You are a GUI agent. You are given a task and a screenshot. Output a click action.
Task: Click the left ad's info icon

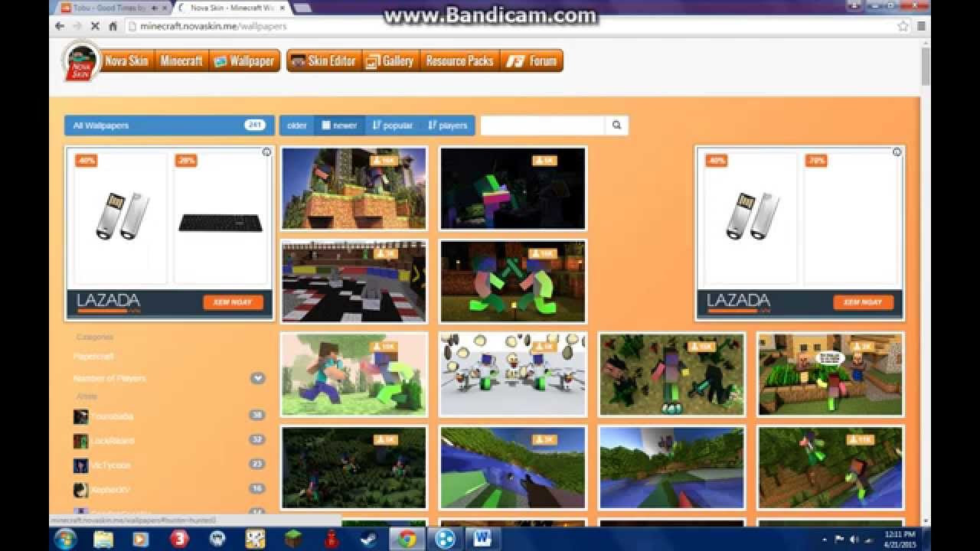coord(266,152)
